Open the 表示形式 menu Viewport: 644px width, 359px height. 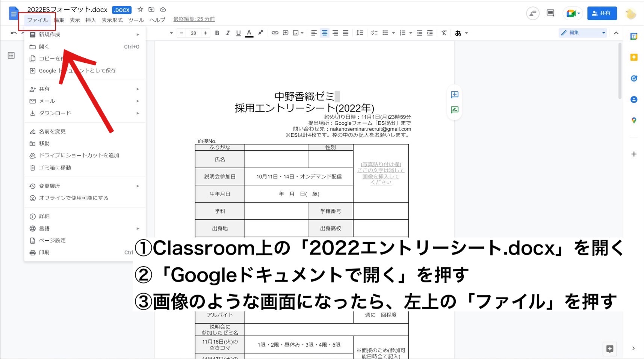point(112,20)
